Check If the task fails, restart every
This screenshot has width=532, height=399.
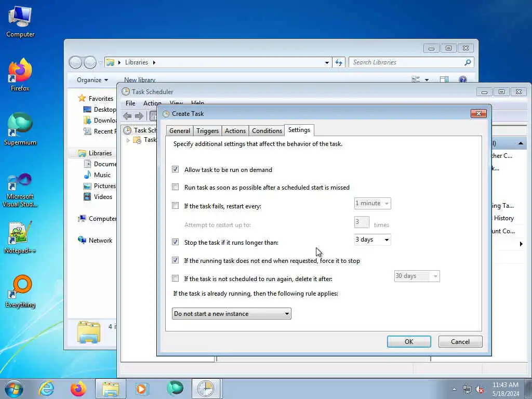point(176,206)
